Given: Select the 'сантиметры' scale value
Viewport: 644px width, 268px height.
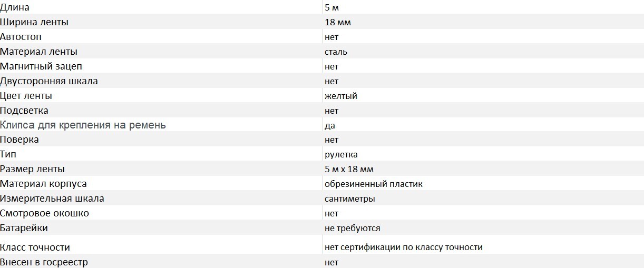Looking at the screenshot, I should 350,198.
